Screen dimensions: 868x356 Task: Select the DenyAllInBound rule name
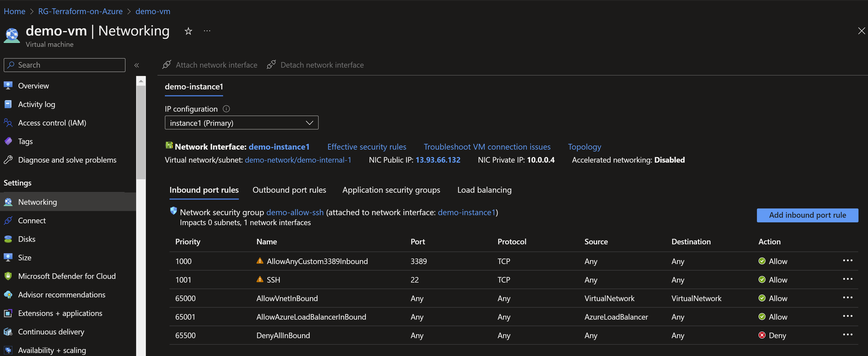pyautogui.click(x=283, y=335)
